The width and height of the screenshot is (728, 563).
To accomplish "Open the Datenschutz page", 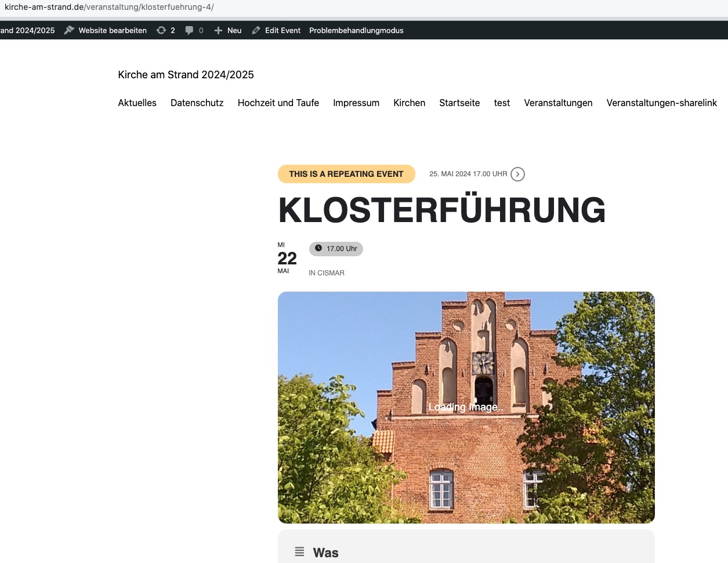I will tap(197, 103).
